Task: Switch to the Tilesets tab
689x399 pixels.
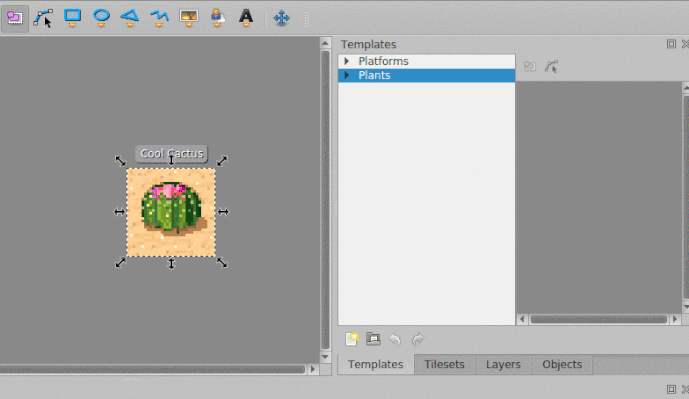Action: click(x=444, y=364)
